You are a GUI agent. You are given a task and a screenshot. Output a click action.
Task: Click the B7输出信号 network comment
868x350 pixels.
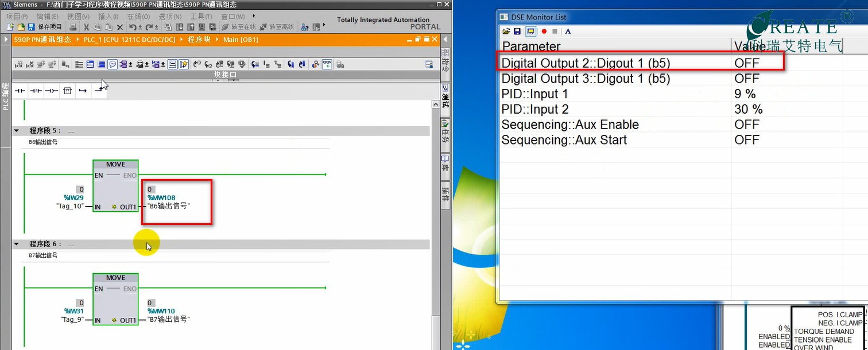point(44,255)
